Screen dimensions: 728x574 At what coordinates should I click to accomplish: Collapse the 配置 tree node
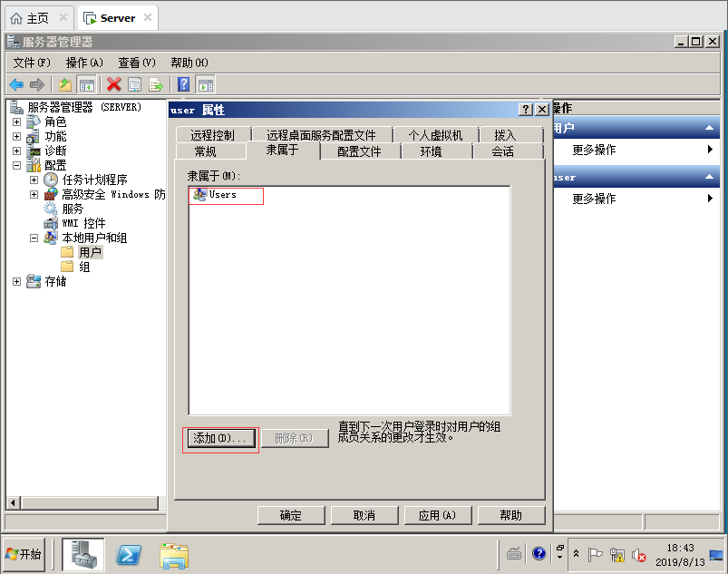point(16,165)
